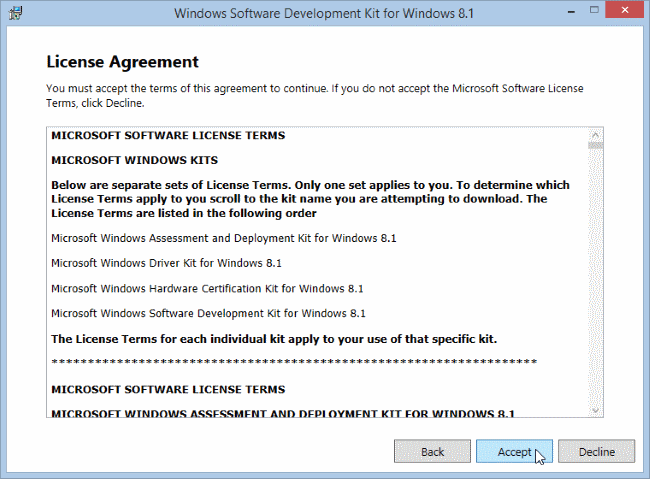Click the license text scroll up arrow

point(595,135)
